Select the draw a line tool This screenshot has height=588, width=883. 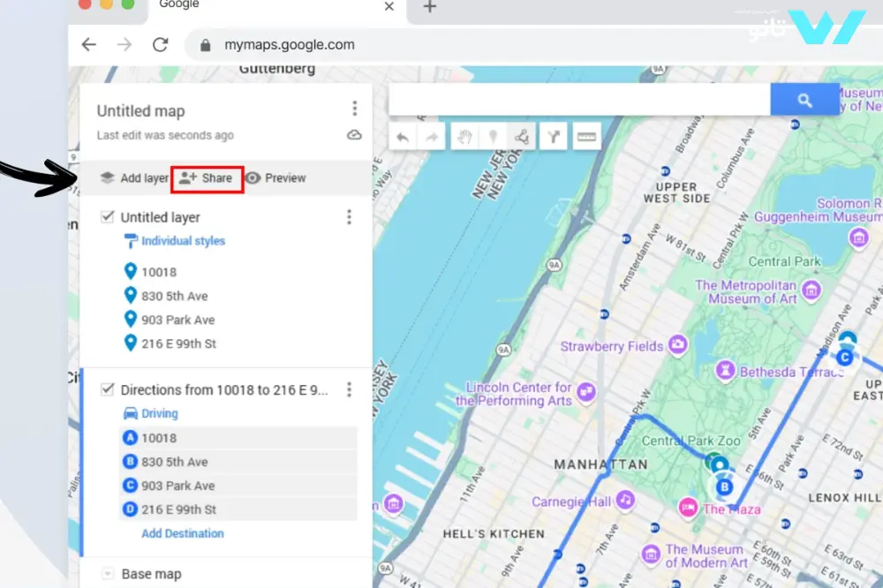pyautogui.click(x=523, y=137)
